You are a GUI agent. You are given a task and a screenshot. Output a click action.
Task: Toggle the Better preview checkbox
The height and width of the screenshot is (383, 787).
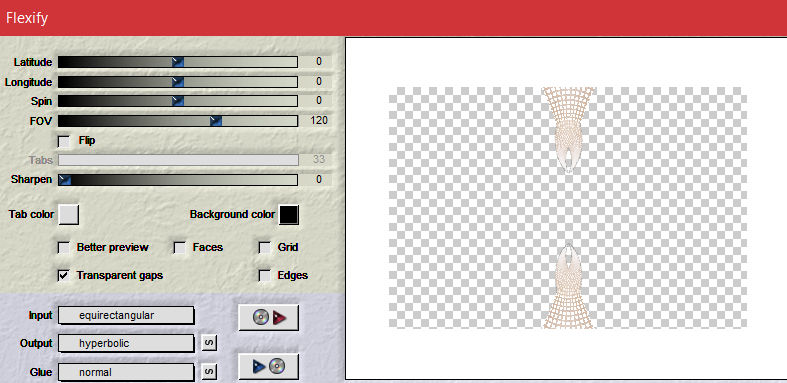click(x=64, y=248)
